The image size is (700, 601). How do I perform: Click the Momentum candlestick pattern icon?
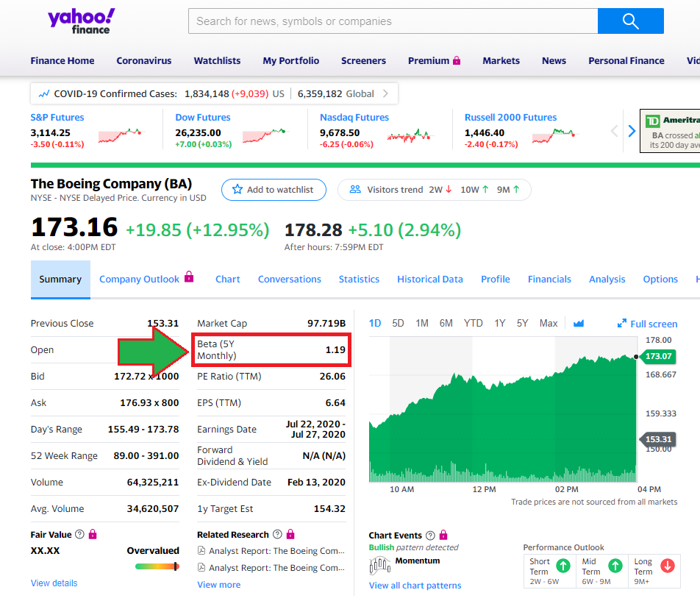380,565
